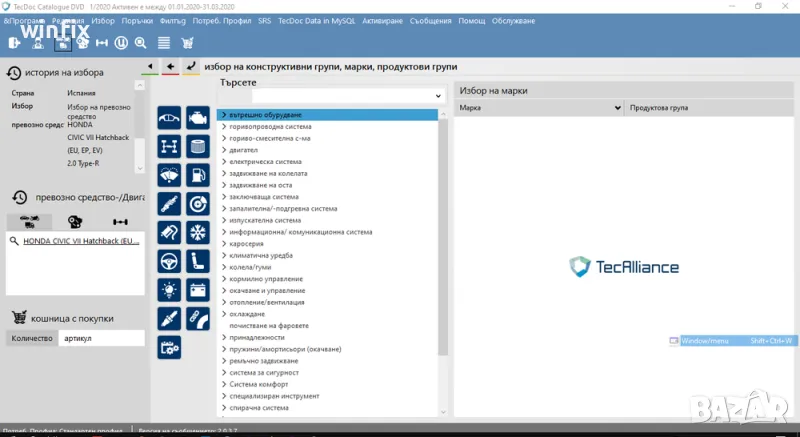Click the axle search toolbar icon
This screenshot has width=800, height=437.
(x=102, y=43)
